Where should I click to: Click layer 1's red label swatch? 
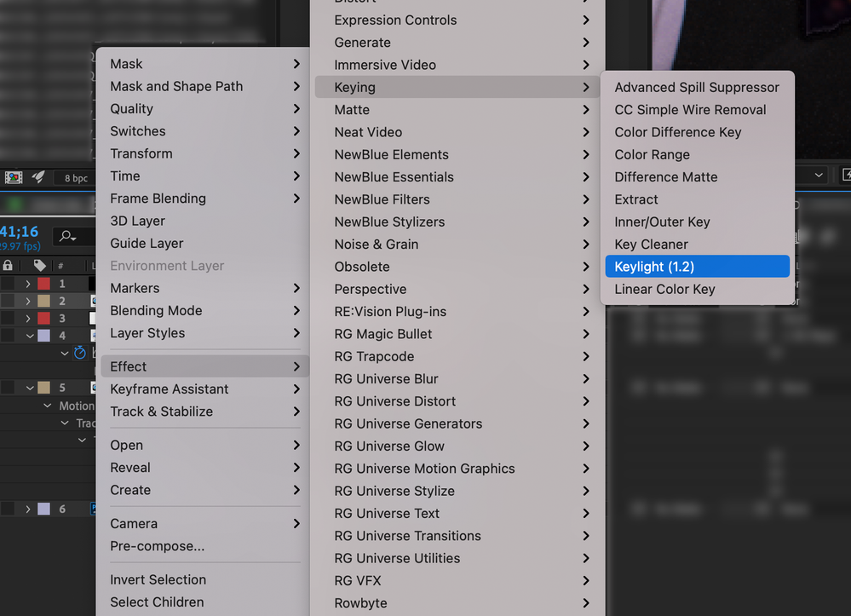tap(44, 285)
